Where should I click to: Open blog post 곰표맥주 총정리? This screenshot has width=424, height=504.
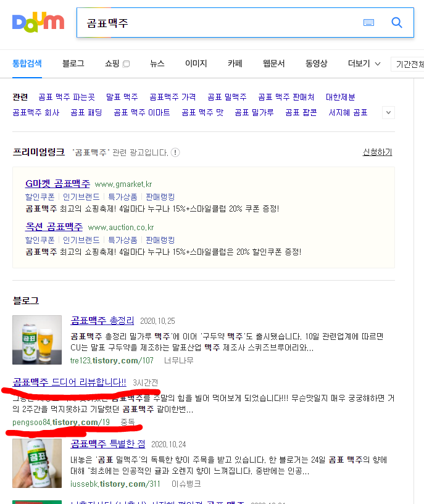(102, 320)
